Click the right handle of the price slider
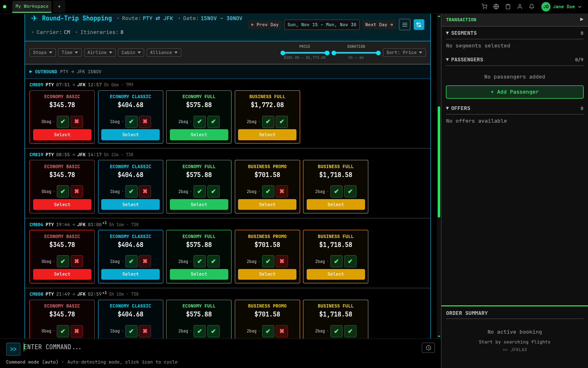This screenshot has width=588, height=368. point(327,53)
